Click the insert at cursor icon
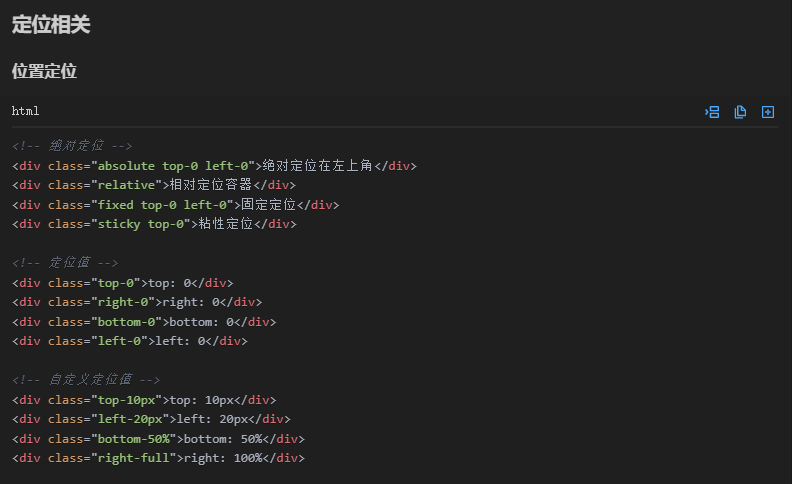This screenshot has height=484, width=792. point(713,112)
